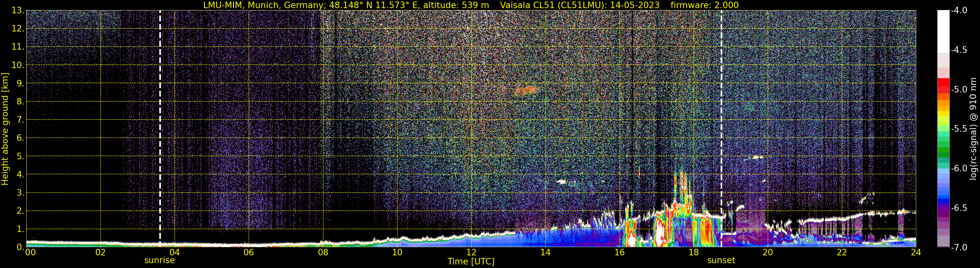The height and width of the screenshot is (268, 980).
Task: Click the time tick label '24'
Action: point(916,252)
